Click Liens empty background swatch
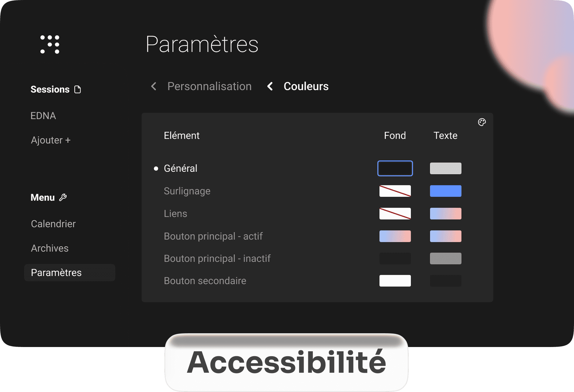574x392 pixels. [x=395, y=214]
